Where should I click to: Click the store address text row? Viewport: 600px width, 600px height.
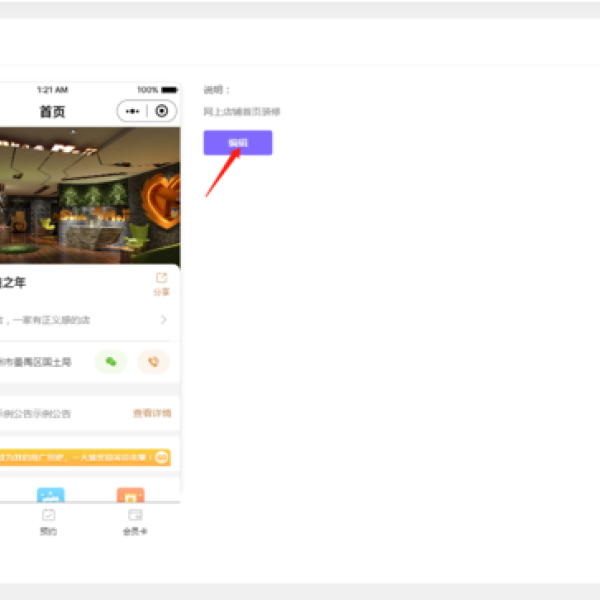[x=36, y=362]
